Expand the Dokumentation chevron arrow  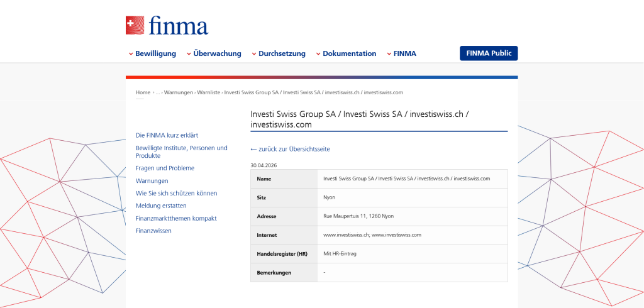point(318,54)
